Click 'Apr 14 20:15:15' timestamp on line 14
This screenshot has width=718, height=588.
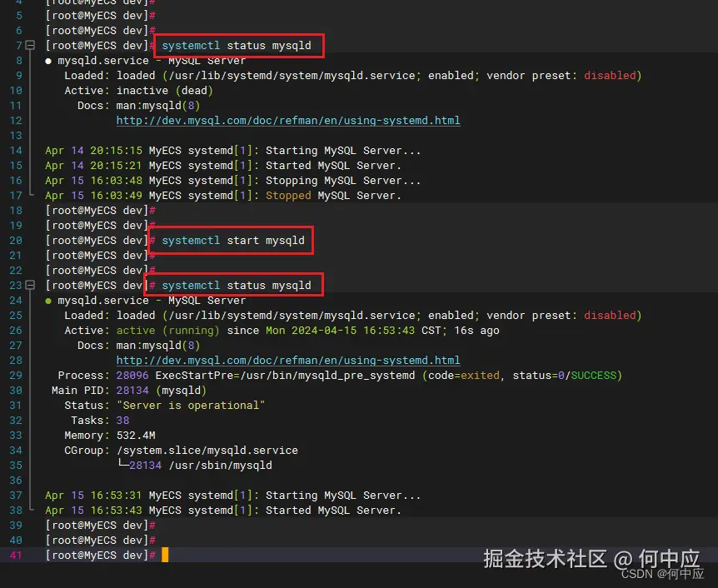(x=93, y=151)
